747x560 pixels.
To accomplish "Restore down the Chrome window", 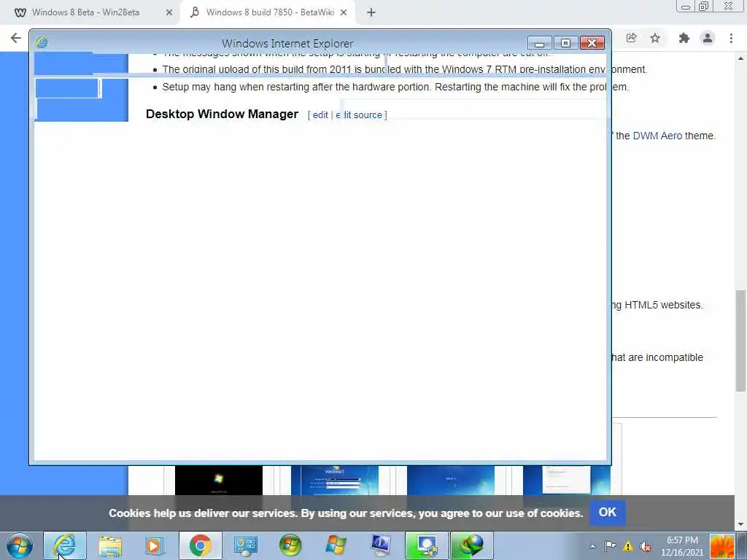I will 704,6.
